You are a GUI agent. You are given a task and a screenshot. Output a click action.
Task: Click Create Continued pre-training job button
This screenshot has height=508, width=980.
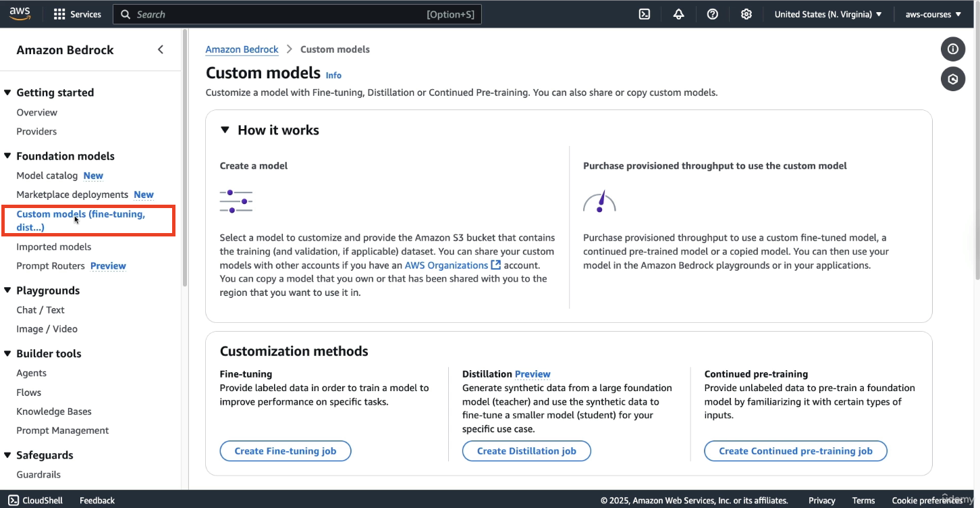796,451
